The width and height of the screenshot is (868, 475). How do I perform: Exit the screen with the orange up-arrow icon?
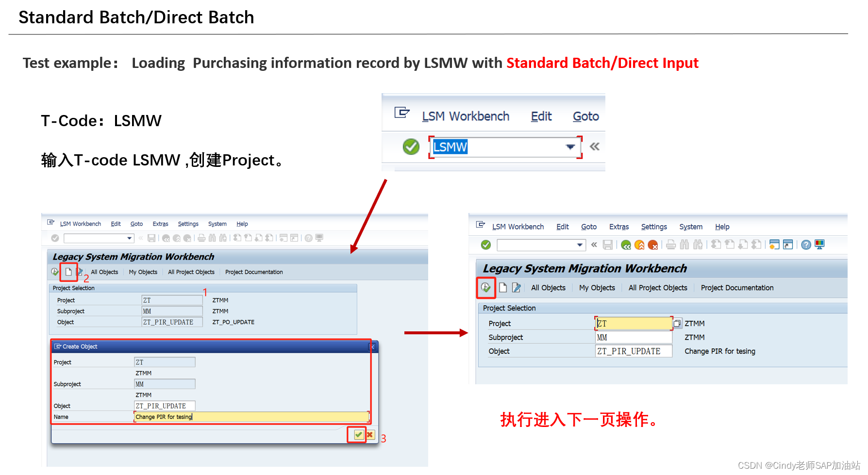click(x=639, y=245)
